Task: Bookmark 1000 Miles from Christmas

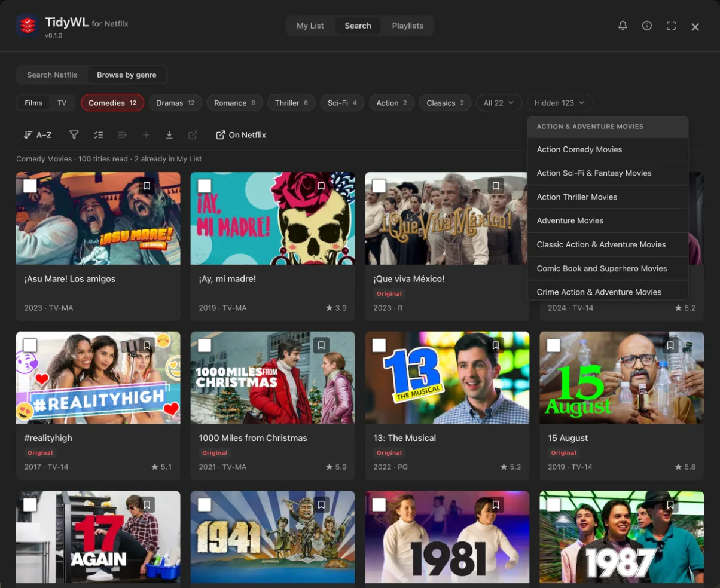Action: click(321, 345)
